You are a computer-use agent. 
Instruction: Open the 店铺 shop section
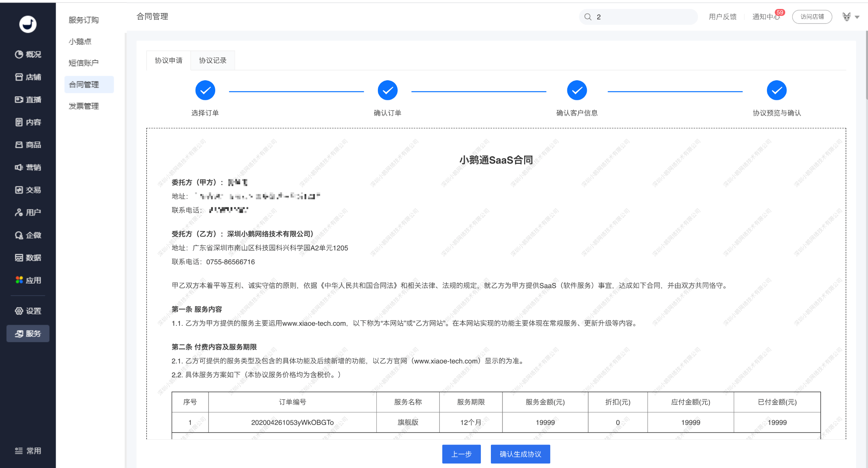[x=28, y=77]
